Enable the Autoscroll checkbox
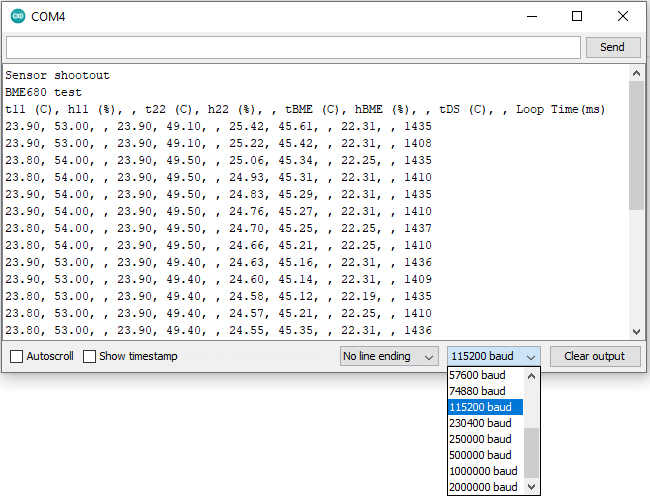 point(16,356)
